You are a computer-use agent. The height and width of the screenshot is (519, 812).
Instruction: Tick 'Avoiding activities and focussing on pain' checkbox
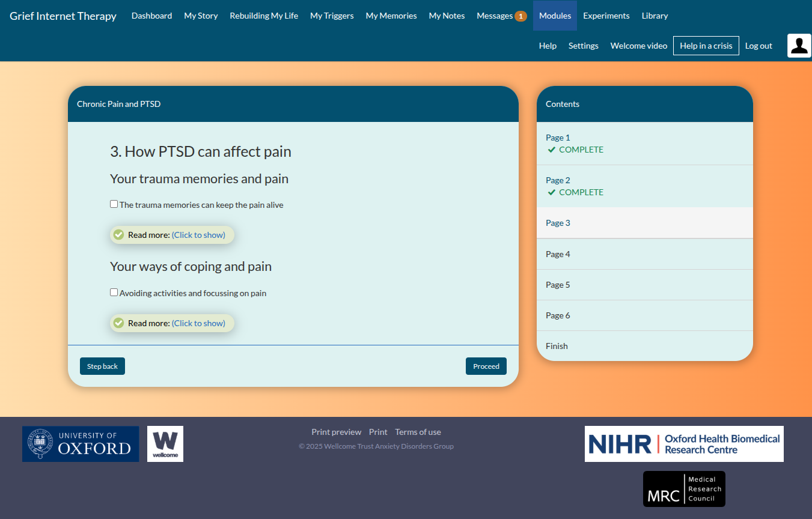coord(114,293)
